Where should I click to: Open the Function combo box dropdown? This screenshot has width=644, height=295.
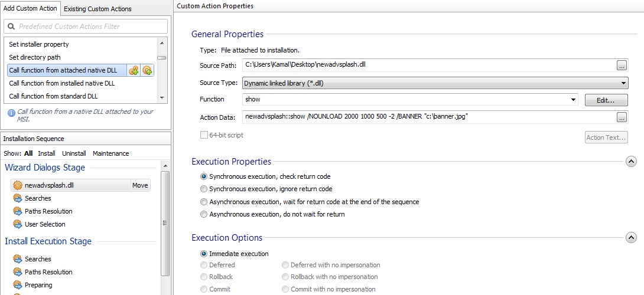(574, 100)
